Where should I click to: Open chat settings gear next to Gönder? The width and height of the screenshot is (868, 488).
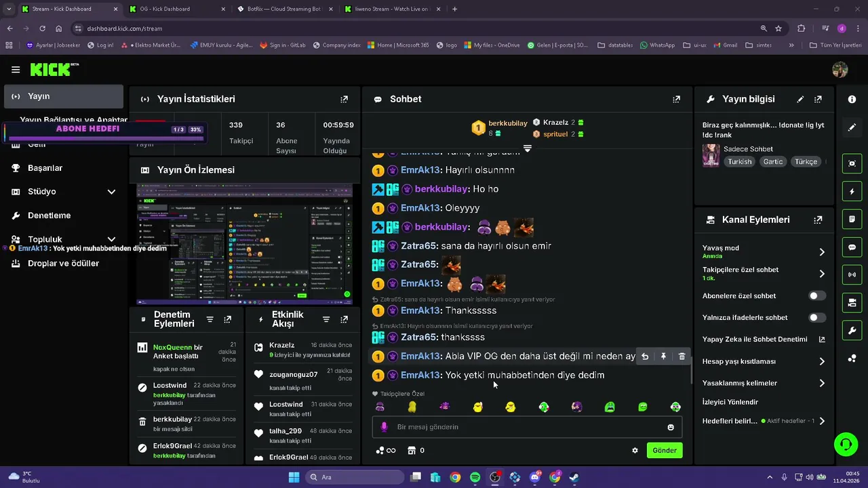coord(635,450)
